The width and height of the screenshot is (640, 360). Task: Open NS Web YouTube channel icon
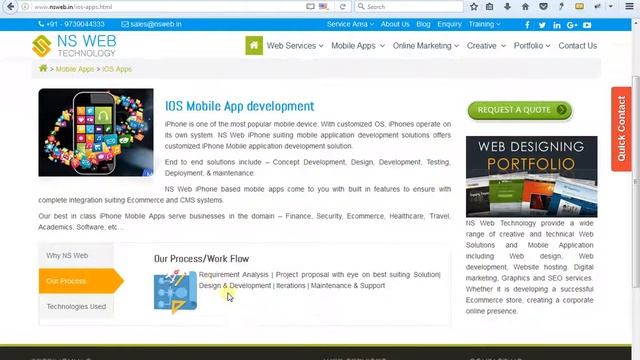pyautogui.click(x=587, y=25)
